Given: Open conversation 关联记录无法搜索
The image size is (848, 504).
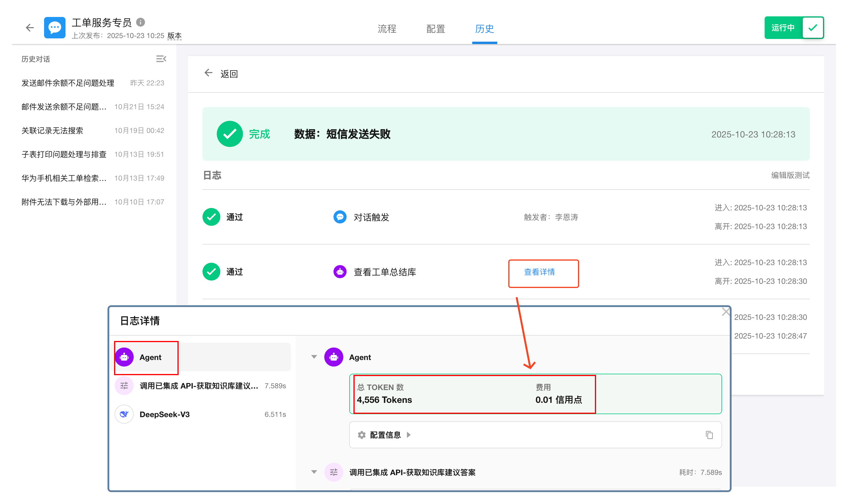Looking at the screenshot, I should point(52,131).
